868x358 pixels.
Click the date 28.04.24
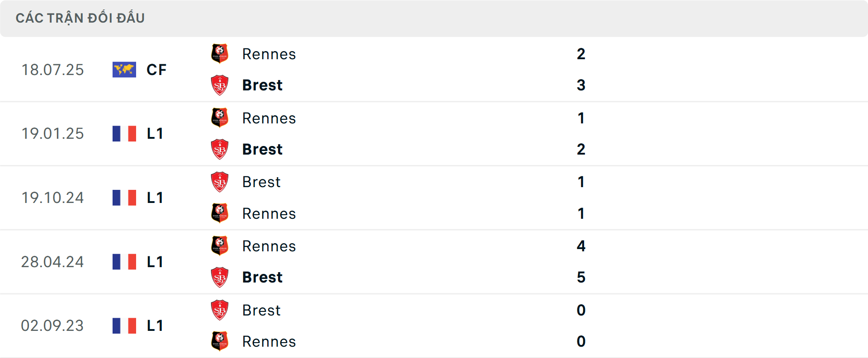(52, 262)
